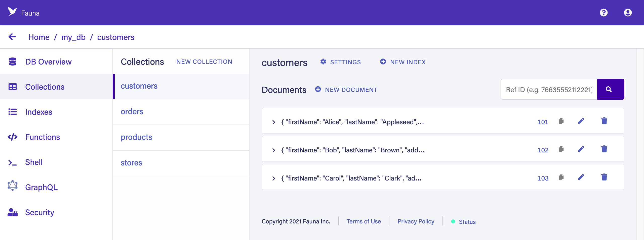The height and width of the screenshot is (240, 644).
Task: Select the products collection
Action: click(x=136, y=137)
